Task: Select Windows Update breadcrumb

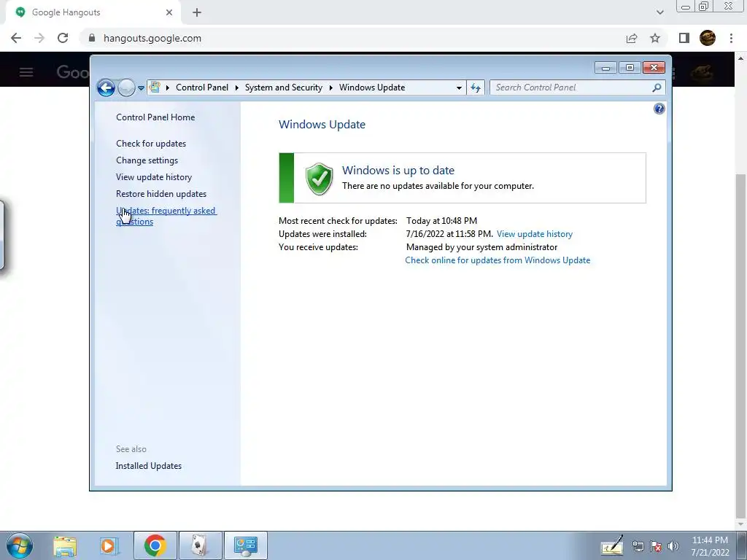Action: [x=372, y=87]
